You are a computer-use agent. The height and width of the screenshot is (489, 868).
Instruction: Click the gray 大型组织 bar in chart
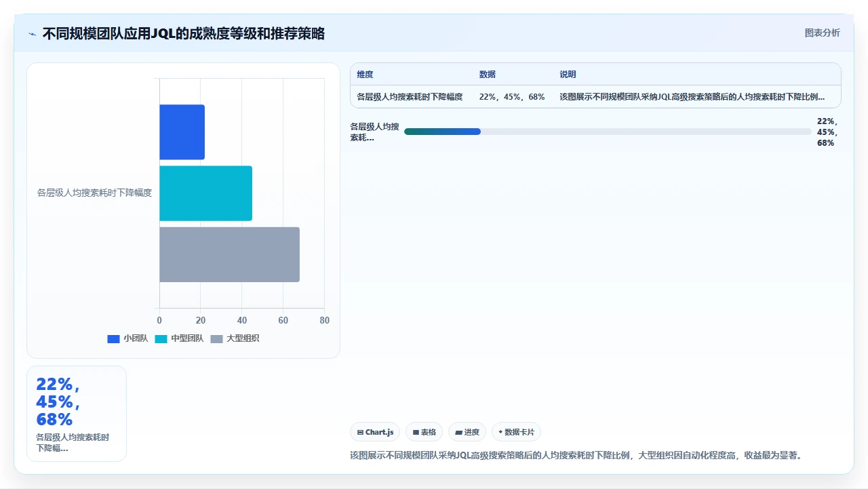click(229, 254)
